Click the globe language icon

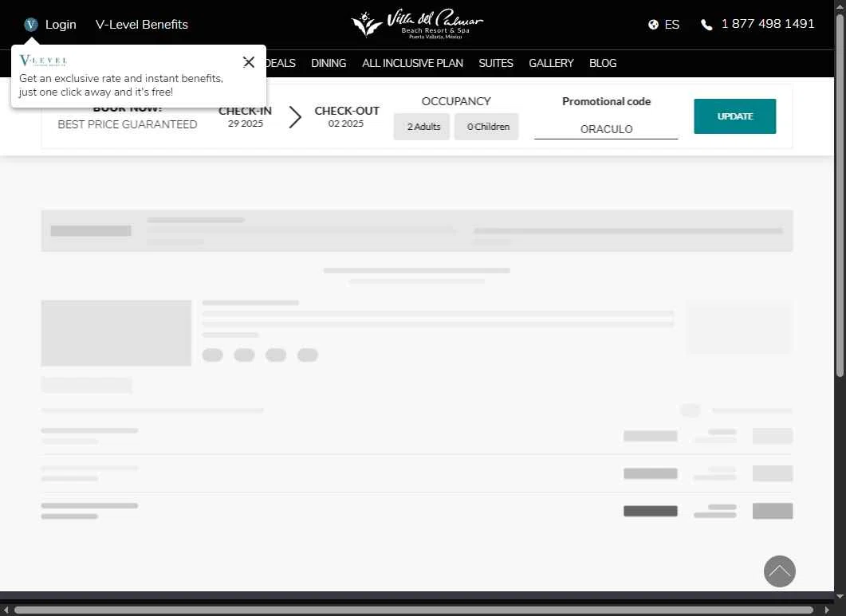pyautogui.click(x=653, y=24)
